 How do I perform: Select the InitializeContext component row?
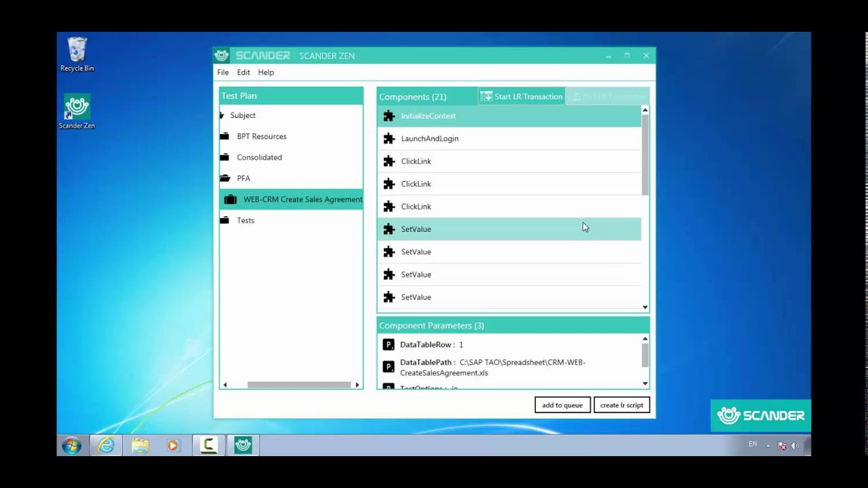(x=509, y=116)
